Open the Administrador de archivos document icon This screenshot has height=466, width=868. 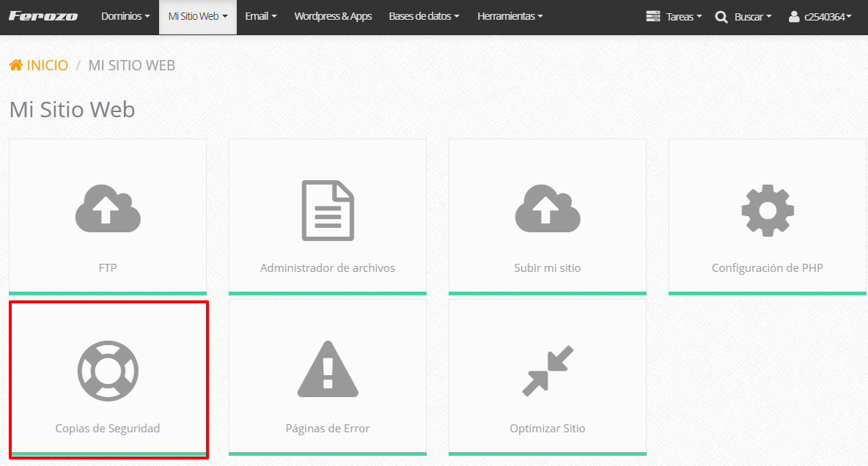coord(328,210)
